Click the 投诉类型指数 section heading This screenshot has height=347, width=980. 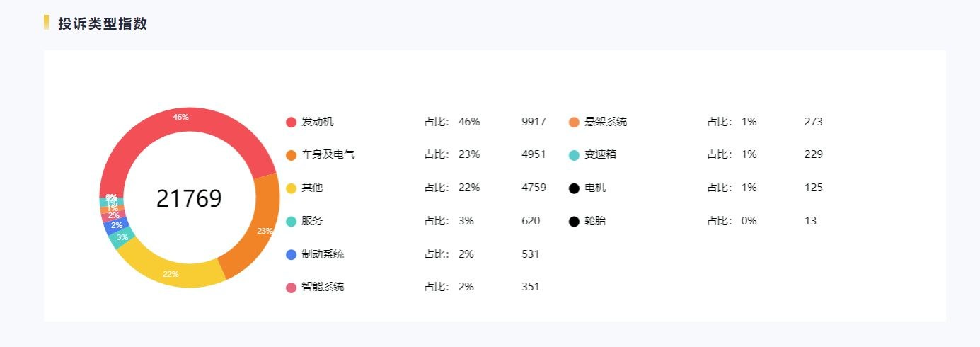pyautogui.click(x=103, y=23)
